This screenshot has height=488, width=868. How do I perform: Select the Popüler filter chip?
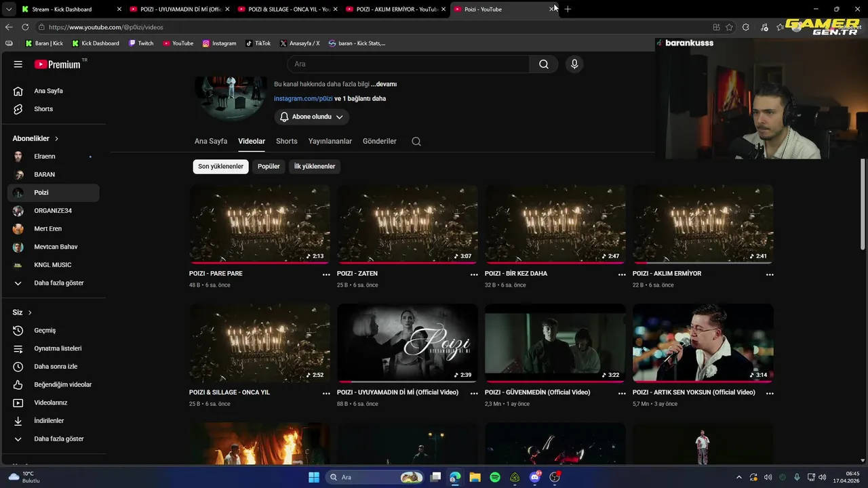269,167
